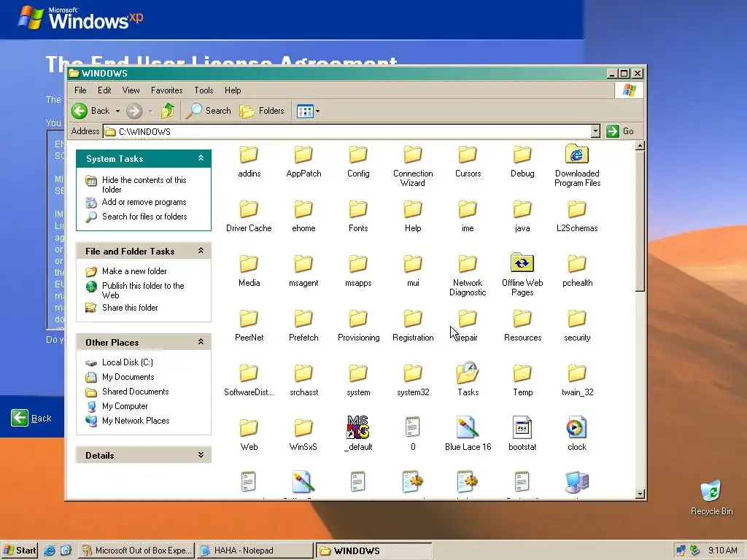The height and width of the screenshot is (560, 747).
Task: Open the View menu
Action: tap(131, 90)
